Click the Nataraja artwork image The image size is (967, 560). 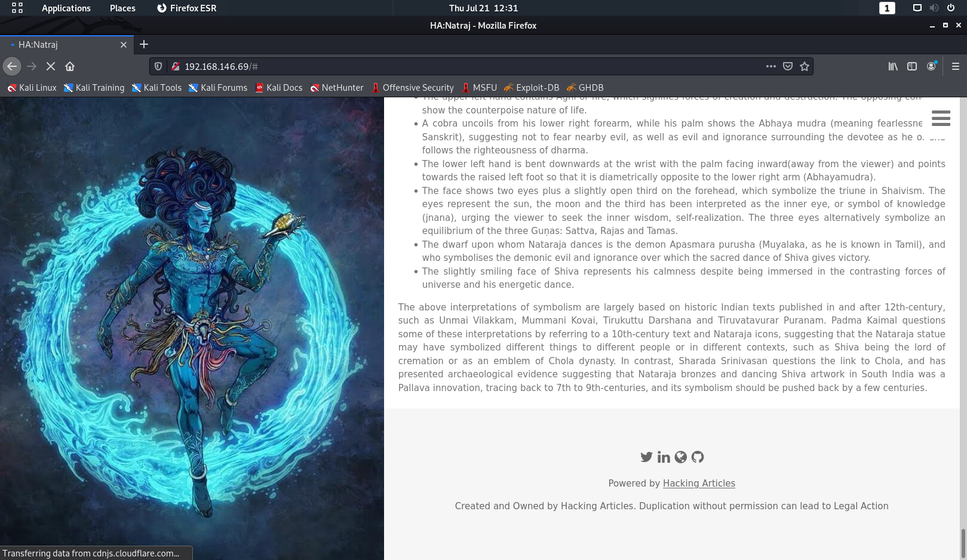click(192, 328)
